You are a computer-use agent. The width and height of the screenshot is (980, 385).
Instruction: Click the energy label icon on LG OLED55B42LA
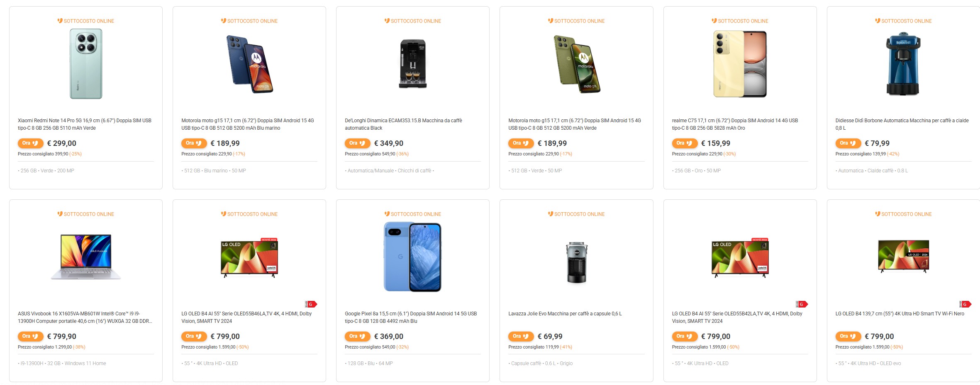pos(802,304)
